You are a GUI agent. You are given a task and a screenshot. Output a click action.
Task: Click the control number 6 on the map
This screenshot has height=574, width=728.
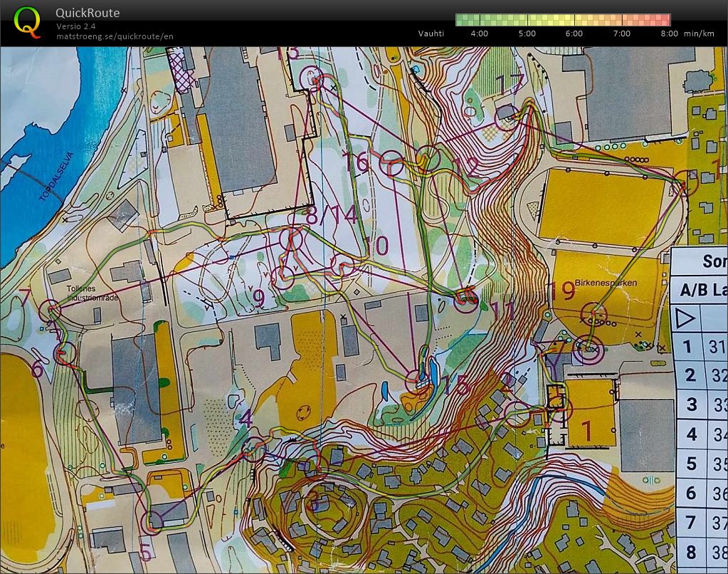pos(37,370)
